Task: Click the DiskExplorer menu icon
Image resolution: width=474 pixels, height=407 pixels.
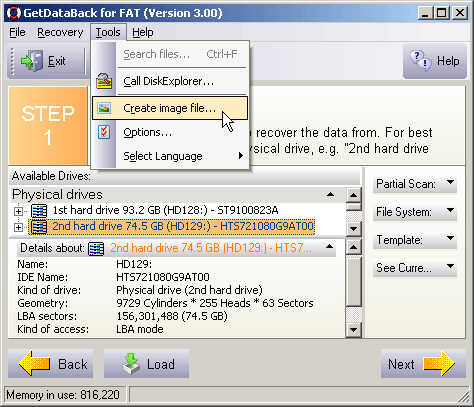Action: pos(104,81)
